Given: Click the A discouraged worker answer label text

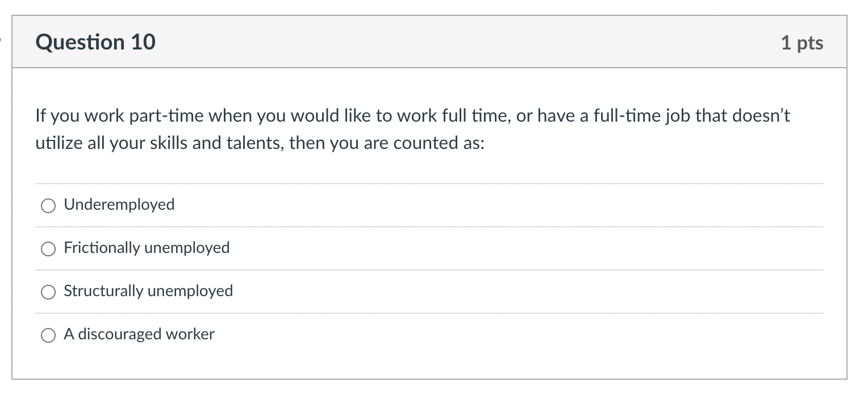Looking at the screenshot, I should tap(139, 334).
